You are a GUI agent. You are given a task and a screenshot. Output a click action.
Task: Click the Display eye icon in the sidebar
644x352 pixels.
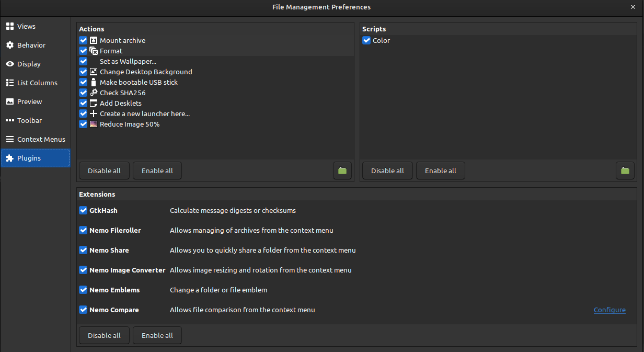coord(9,64)
